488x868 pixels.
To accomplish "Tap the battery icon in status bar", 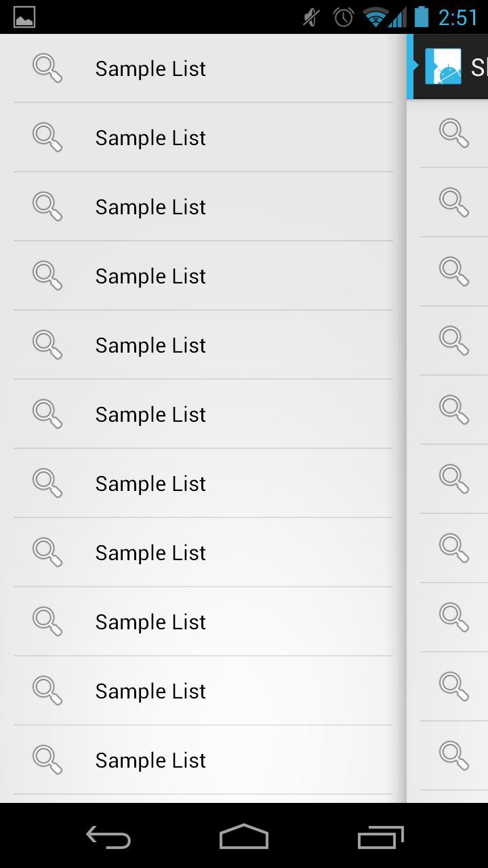I will tap(422, 17).
